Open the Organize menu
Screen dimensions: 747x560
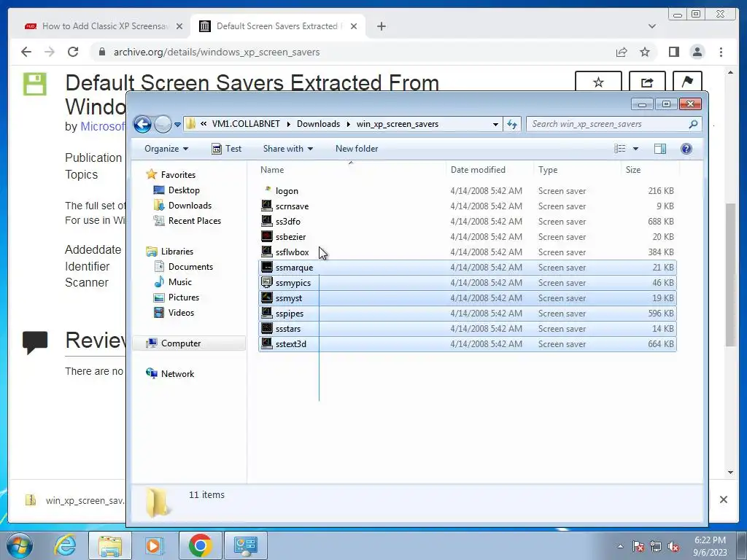[x=166, y=149]
